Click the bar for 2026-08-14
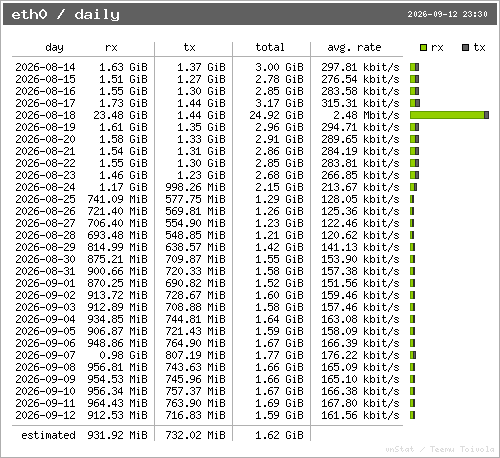 [414, 67]
